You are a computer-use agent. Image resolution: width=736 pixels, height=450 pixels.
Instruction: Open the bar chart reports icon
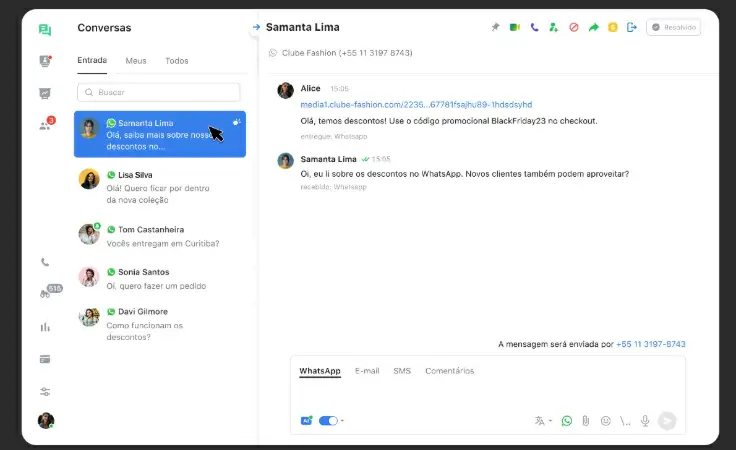(45, 327)
